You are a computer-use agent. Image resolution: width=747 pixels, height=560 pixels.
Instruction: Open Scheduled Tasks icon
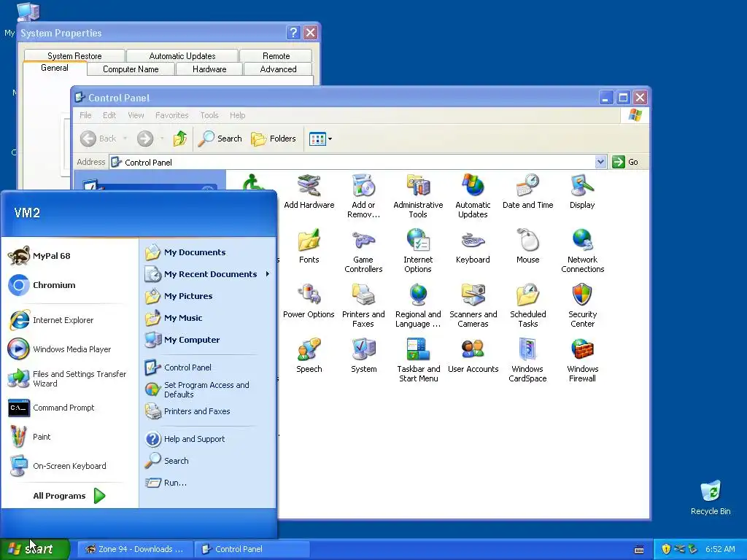527,306
